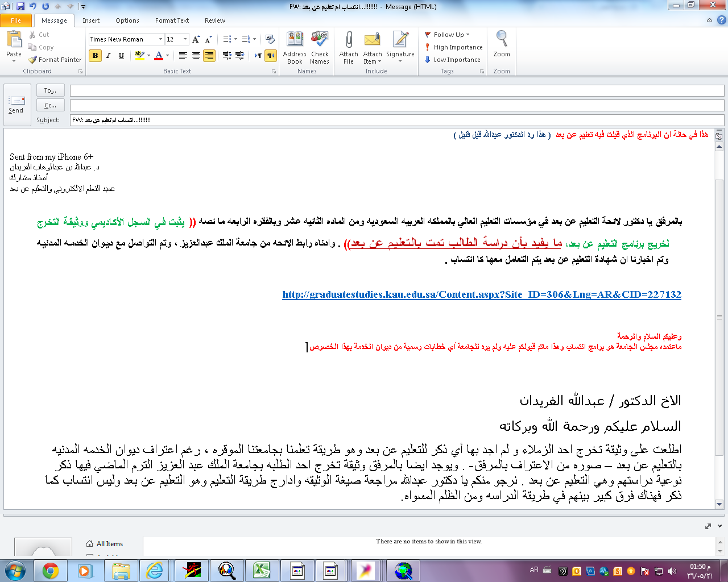This screenshot has width=728, height=582.
Task: Toggle Underline formatting
Action: tap(121, 55)
